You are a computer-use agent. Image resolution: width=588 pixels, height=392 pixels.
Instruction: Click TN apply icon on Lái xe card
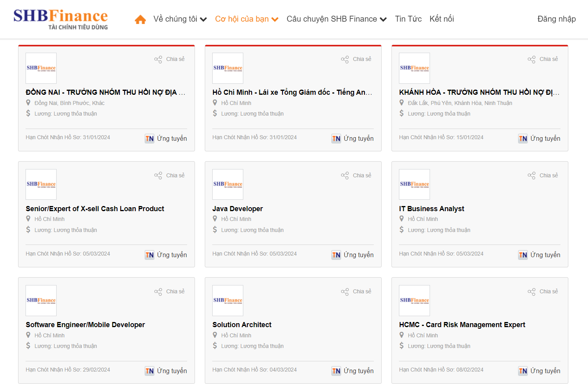[x=336, y=138]
